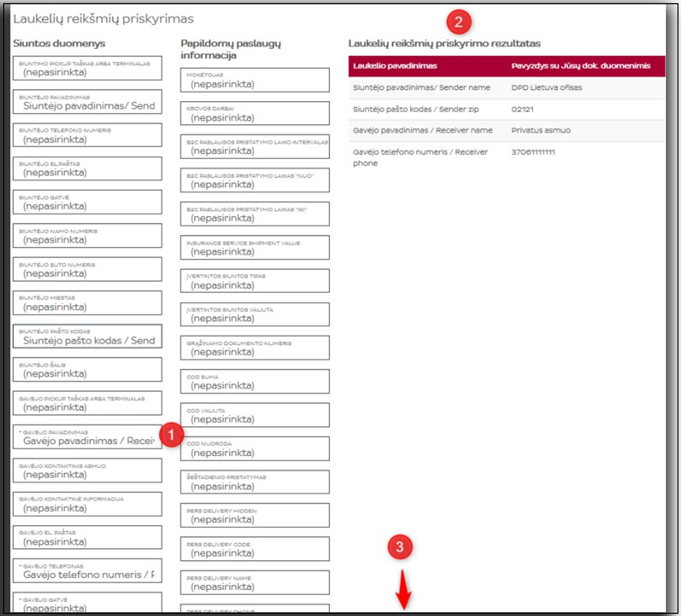Image resolution: width=681 pixels, height=616 pixels.
Task: Open the Siuntėjo miestas dropdown
Action: pos(87,303)
